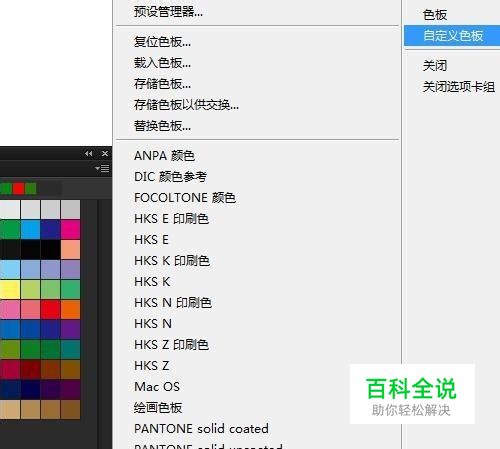Select 绘画色板 from the list
This screenshot has height=449, width=500.
(158, 408)
